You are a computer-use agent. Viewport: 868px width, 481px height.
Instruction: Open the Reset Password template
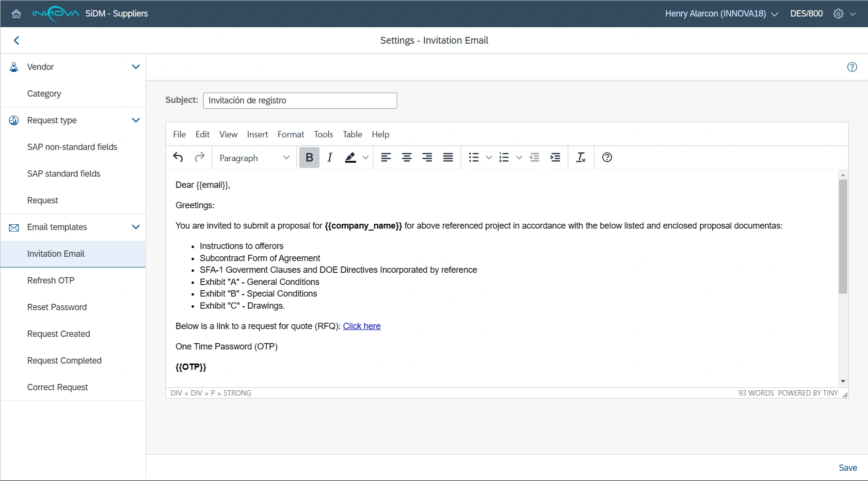(57, 307)
